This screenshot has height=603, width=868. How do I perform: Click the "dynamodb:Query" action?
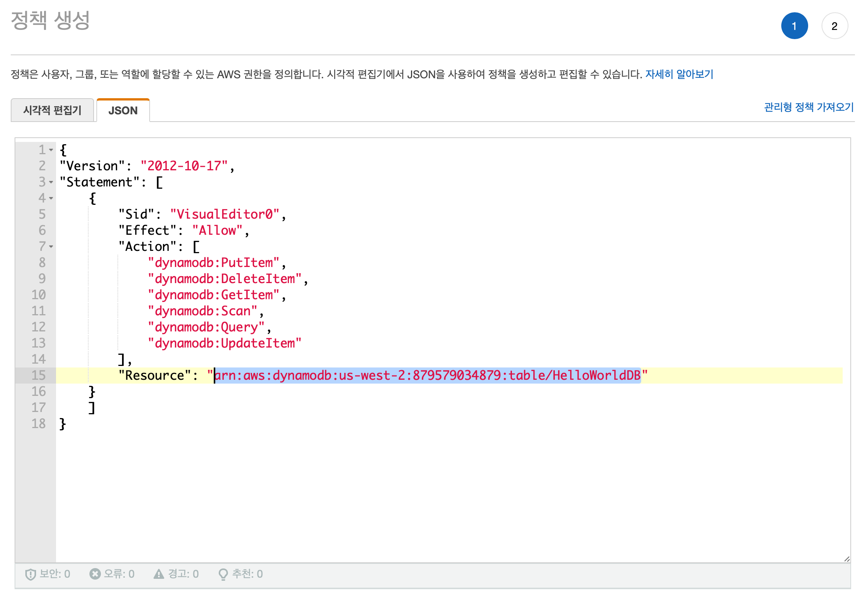(206, 327)
